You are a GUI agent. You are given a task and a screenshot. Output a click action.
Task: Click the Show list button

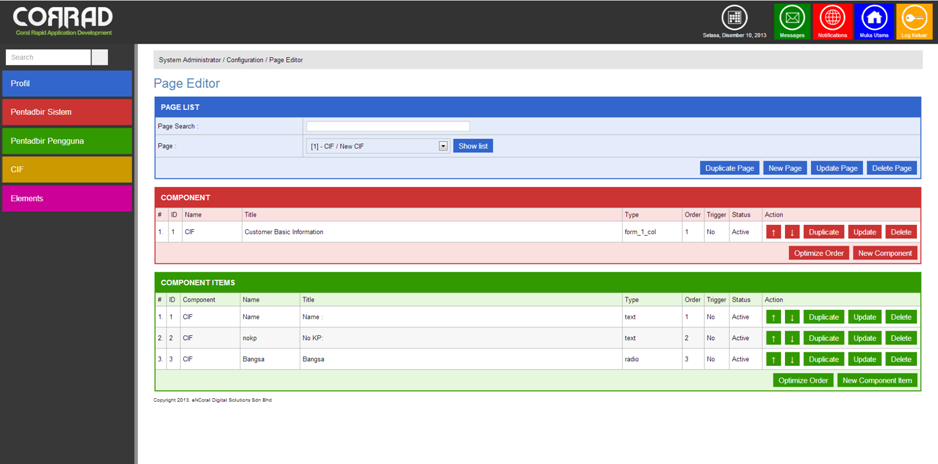(473, 146)
